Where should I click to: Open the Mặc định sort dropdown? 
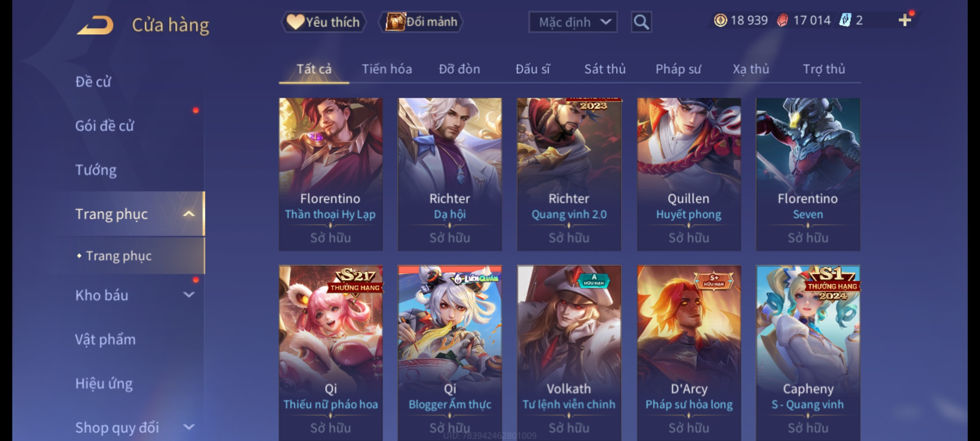click(572, 22)
